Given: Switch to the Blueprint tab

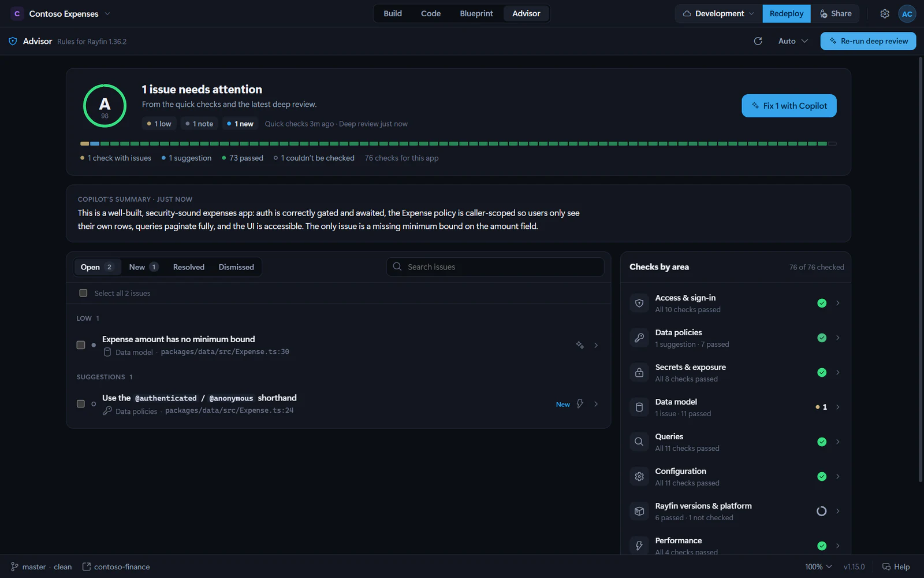Looking at the screenshot, I should (476, 13).
